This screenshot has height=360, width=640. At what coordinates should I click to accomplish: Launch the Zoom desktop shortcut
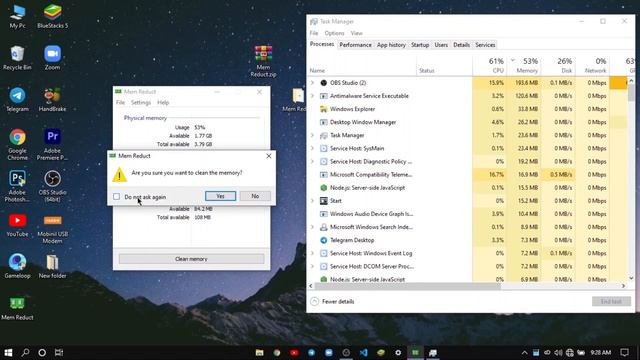[52, 58]
